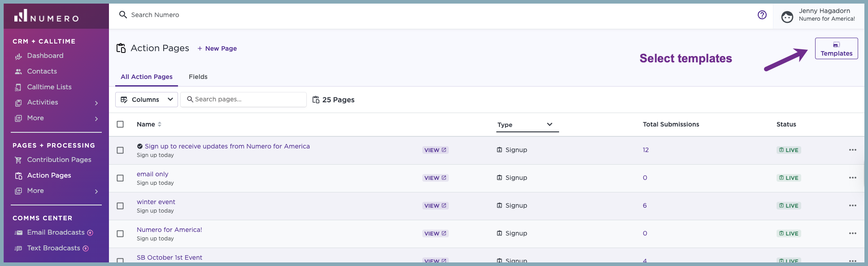
Task: Go to Contacts in the sidebar
Action: 42,71
